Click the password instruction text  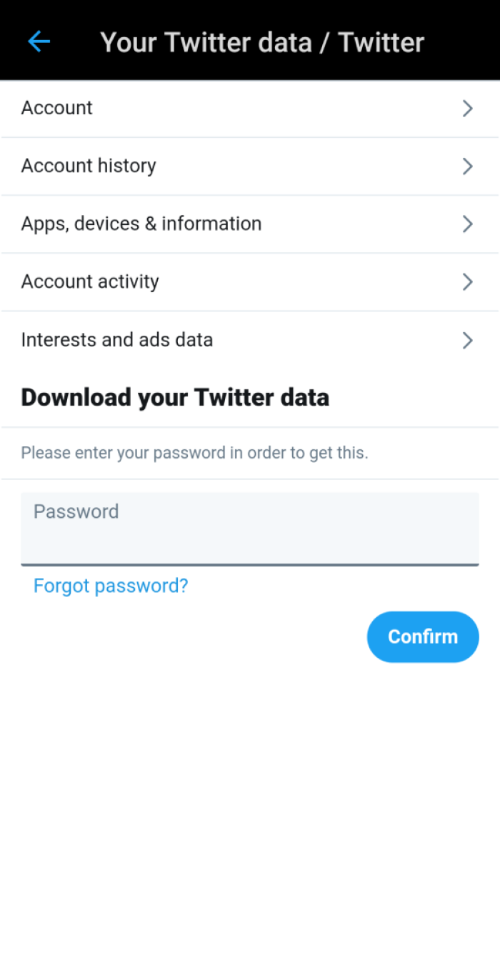click(x=194, y=452)
